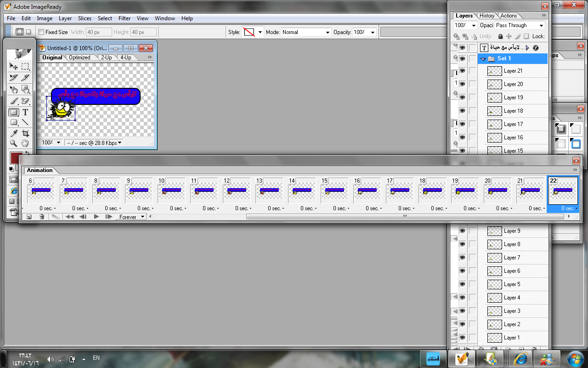Select the Zoom magnifier tool
Screen dimensions: 588x368
(x=14, y=144)
